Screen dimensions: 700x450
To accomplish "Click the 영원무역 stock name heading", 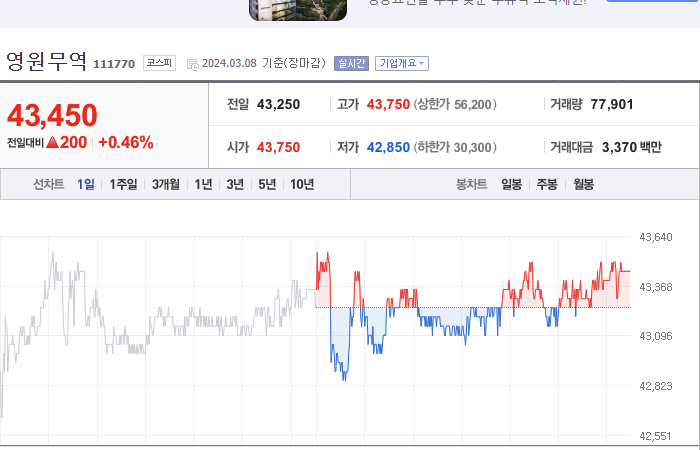I will click(46, 61).
